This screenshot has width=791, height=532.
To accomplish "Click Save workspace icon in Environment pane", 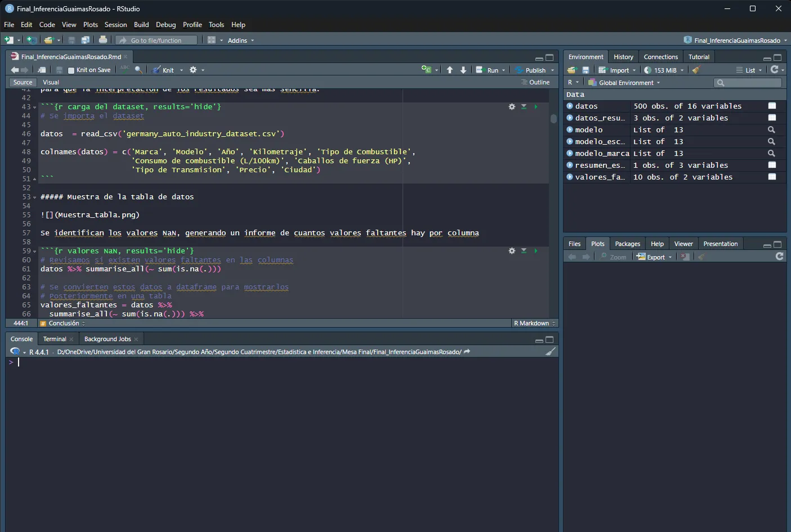I will point(586,70).
